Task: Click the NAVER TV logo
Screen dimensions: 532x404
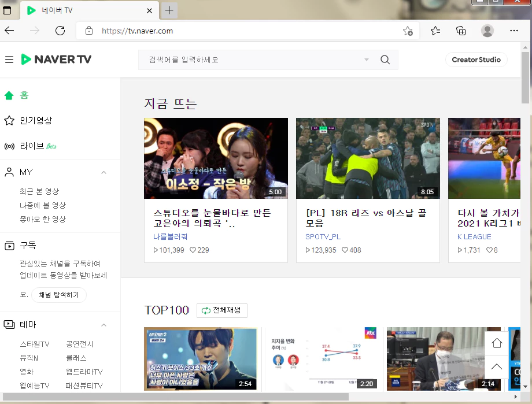Action: pyautogui.click(x=56, y=60)
